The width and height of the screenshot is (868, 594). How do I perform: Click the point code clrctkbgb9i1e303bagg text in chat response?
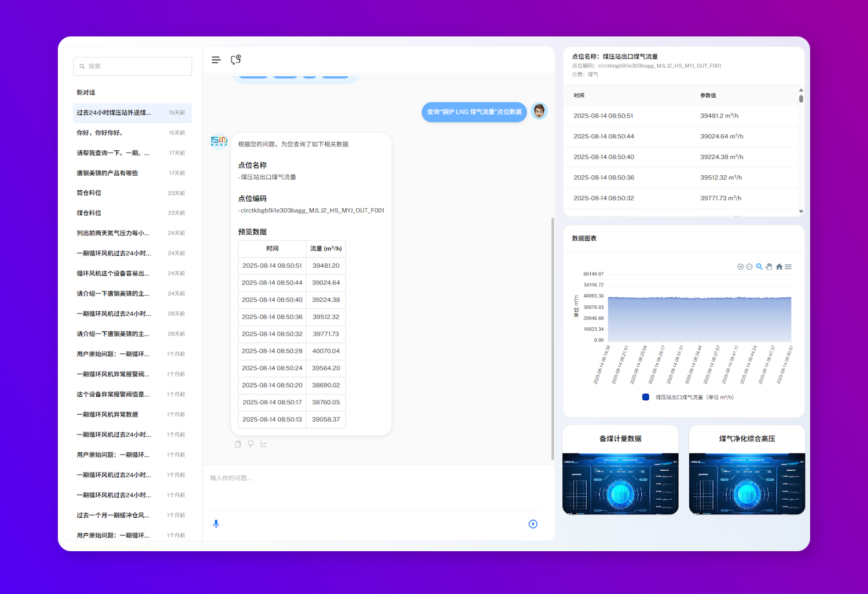click(311, 211)
